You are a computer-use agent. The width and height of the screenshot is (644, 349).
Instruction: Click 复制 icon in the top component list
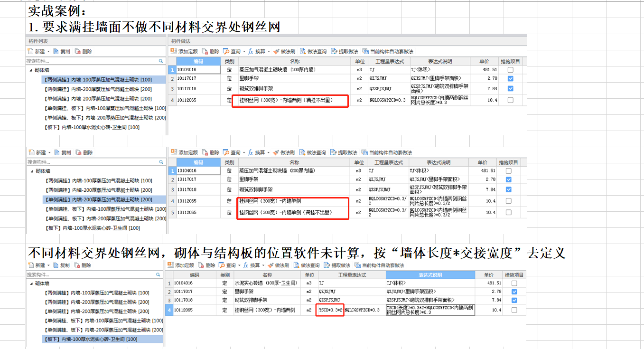(x=56, y=51)
